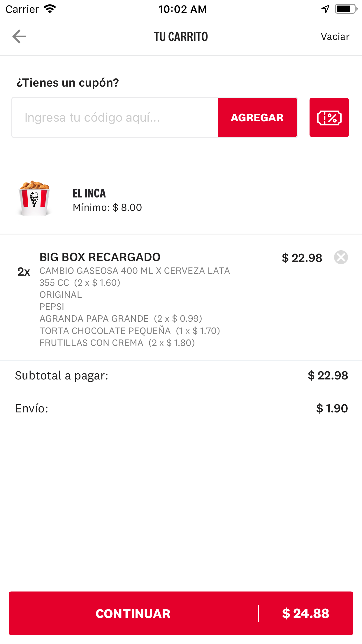Tap the back arrow icon
Screen dimensions: 362x644
point(20,36)
